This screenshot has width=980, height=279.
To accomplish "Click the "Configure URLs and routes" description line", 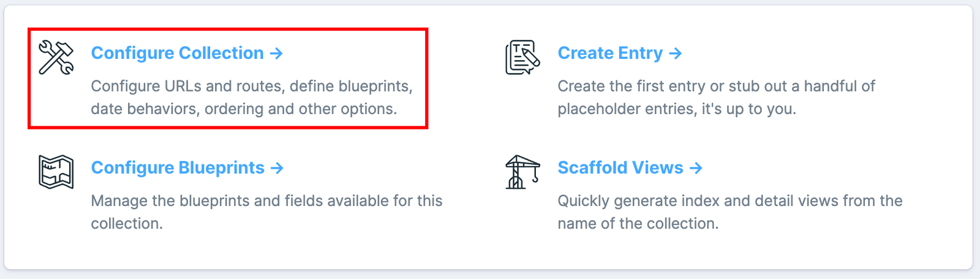I will 252,86.
